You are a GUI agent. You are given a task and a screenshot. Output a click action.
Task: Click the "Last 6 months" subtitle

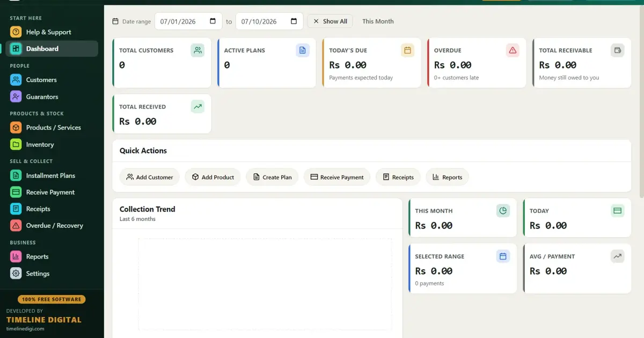pos(137,219)
